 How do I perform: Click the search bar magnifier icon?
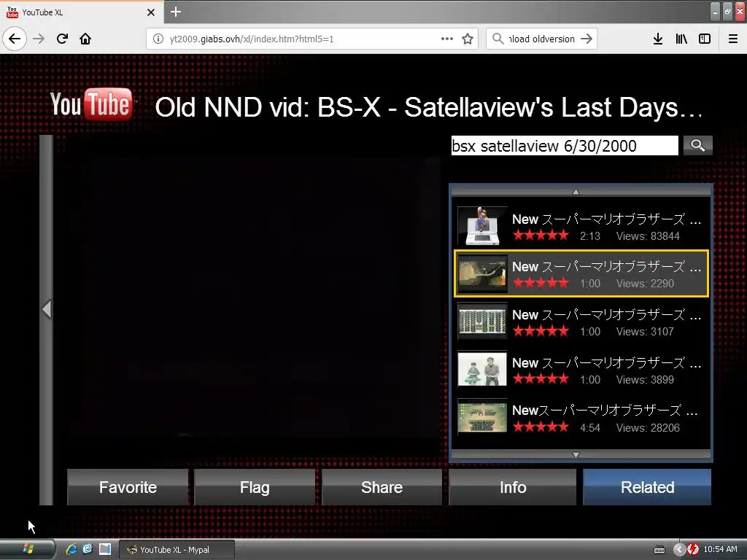pos(498,39)
